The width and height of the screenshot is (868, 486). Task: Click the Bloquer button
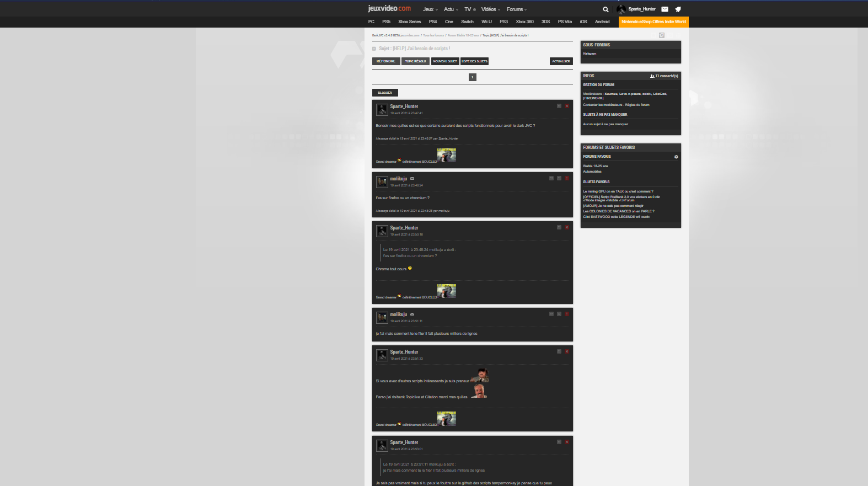pos(385,93)
